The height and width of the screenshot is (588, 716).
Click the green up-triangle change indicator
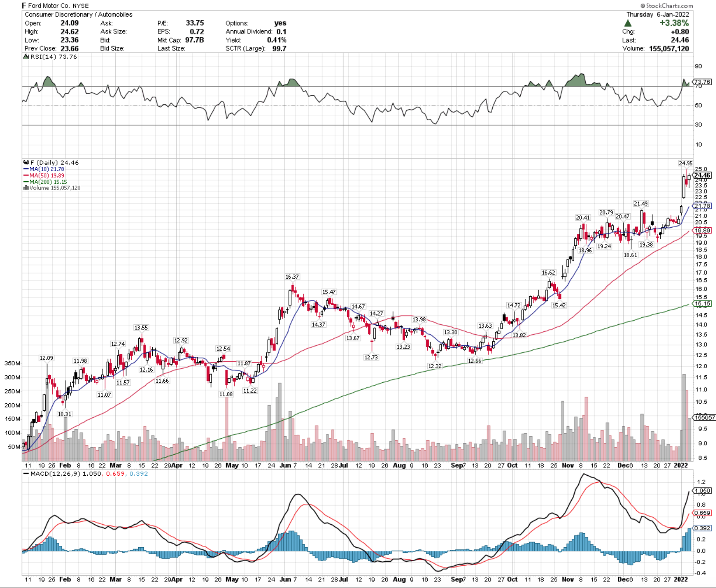click(x=628, y=23)
